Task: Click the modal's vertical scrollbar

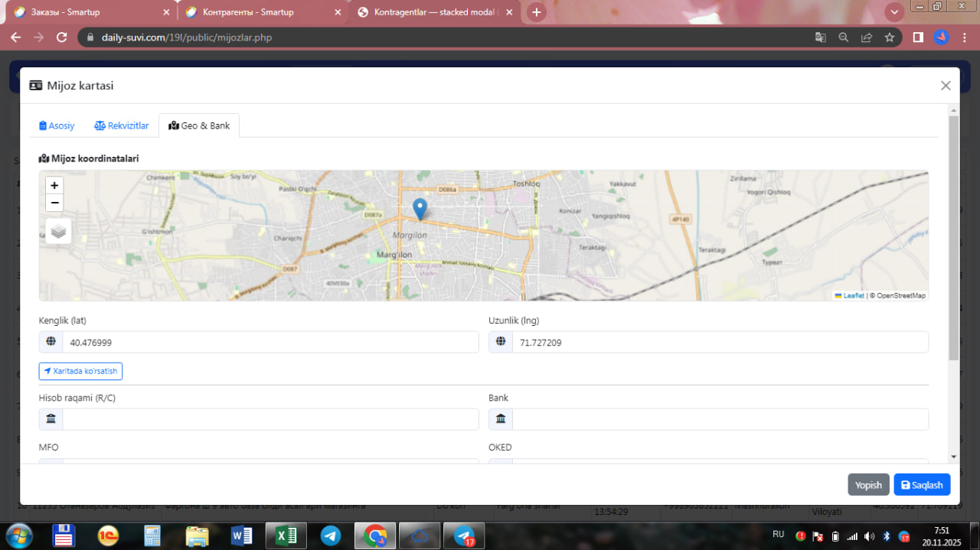Action: (953, 237)
